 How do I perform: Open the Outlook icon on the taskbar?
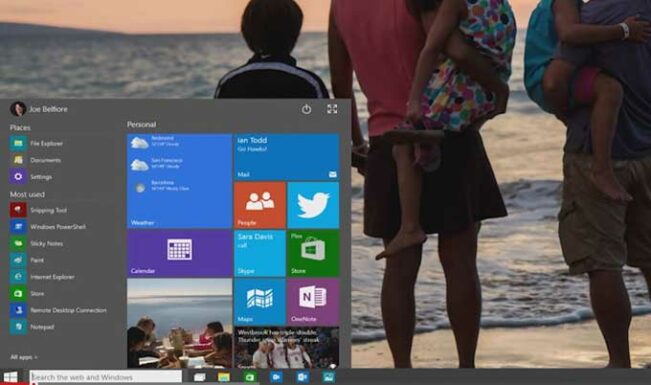[302, 377]
